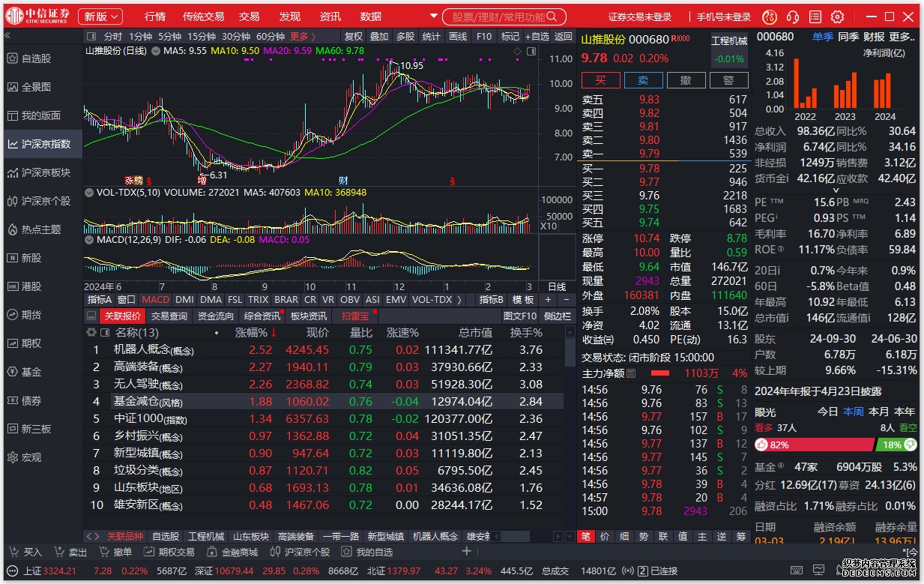Image resolution: width=924 pixels, height=584 pixels.
Task: Open the 行情 menu
Action: pyautogui.click(x=155, y=16)
